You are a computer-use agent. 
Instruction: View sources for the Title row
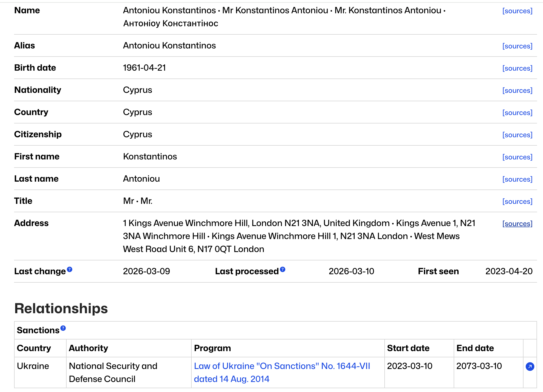[x=517, y=201]
